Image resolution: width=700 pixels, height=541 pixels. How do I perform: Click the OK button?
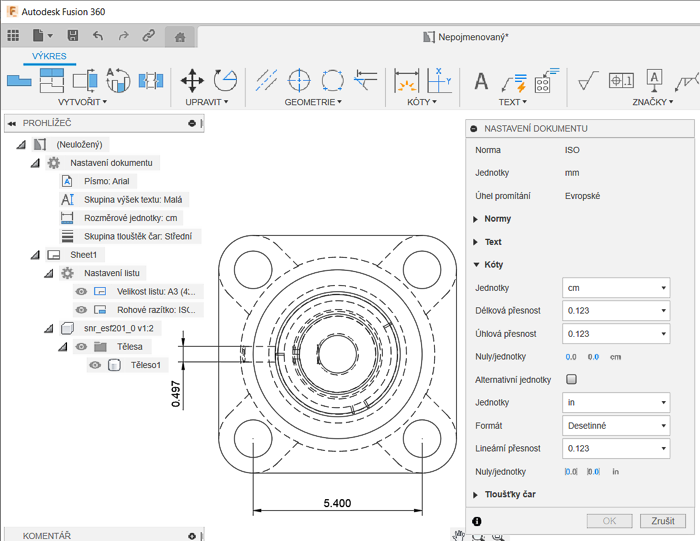[x=609, y=521]
